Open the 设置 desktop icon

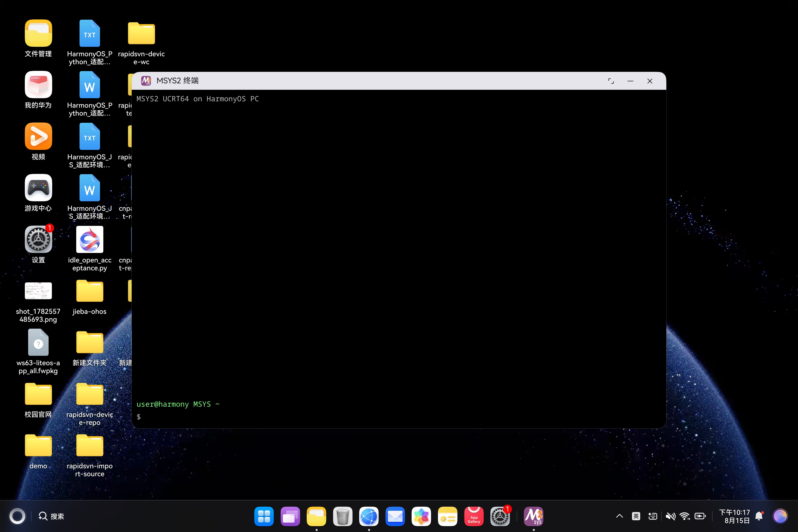(x=38, y=239)
